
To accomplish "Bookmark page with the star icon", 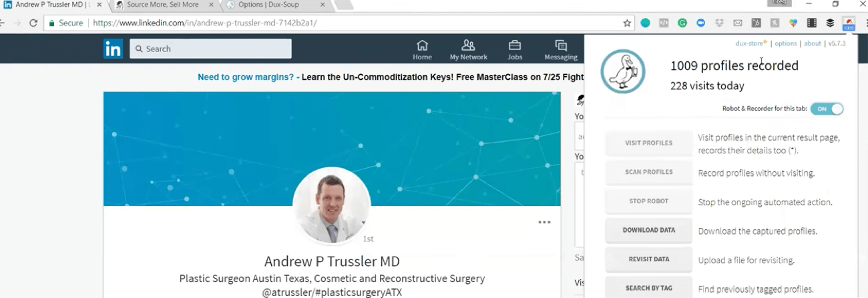I will click(627, 23).
